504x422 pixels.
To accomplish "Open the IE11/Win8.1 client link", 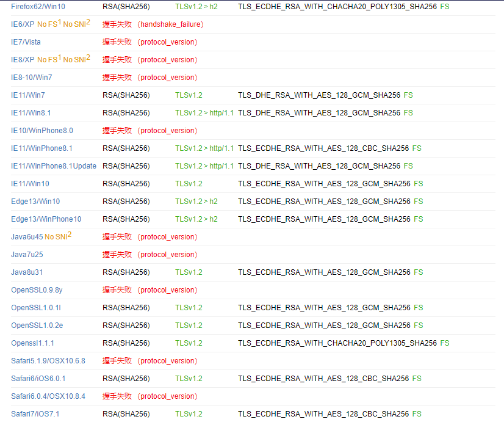I will [x=31, y=112].
